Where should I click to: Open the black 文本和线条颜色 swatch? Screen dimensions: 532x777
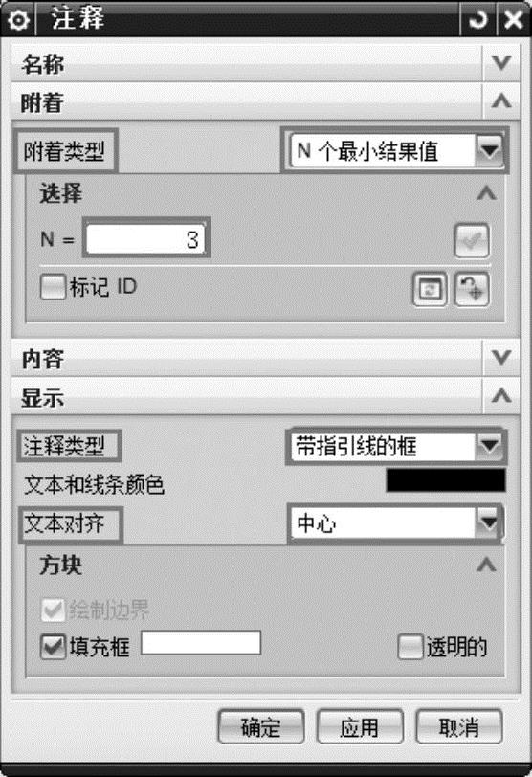coord(446,480)
